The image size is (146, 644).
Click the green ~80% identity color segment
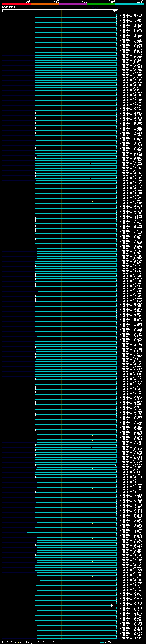coord(101,4)
